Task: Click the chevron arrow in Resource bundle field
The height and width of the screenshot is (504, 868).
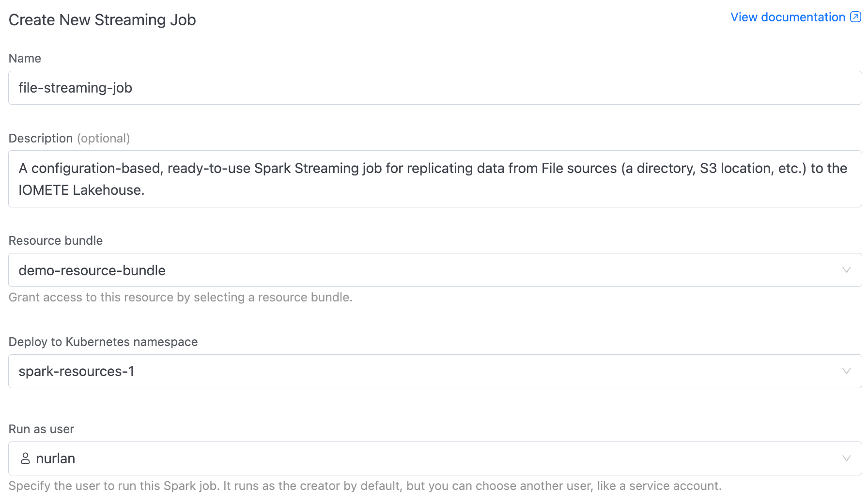Action: tap(846, 270)
